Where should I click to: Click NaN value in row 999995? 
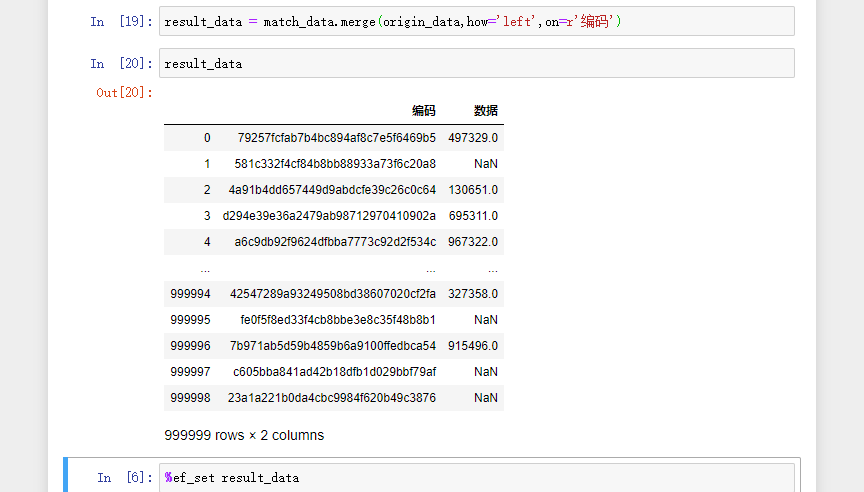point(485,320)
